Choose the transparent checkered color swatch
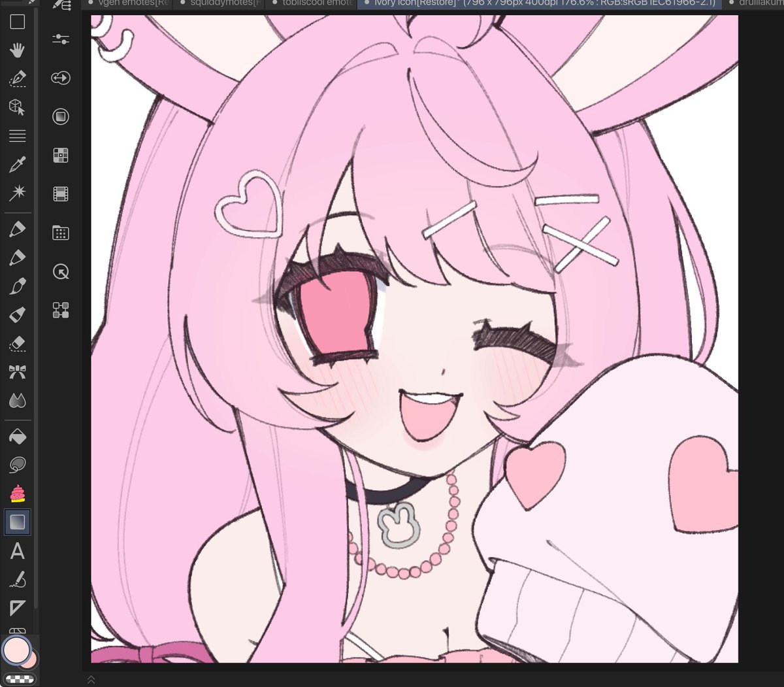 (x=19, y=679)
